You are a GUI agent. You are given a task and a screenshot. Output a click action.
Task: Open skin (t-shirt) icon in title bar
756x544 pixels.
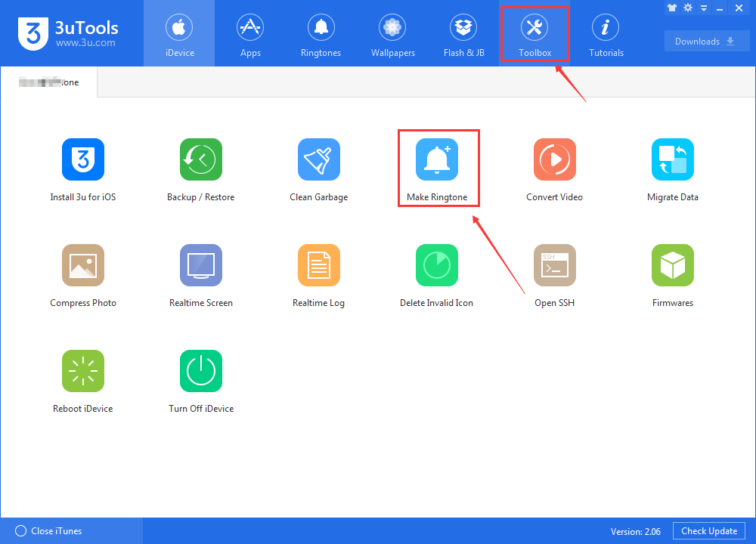tap(671, 8)
